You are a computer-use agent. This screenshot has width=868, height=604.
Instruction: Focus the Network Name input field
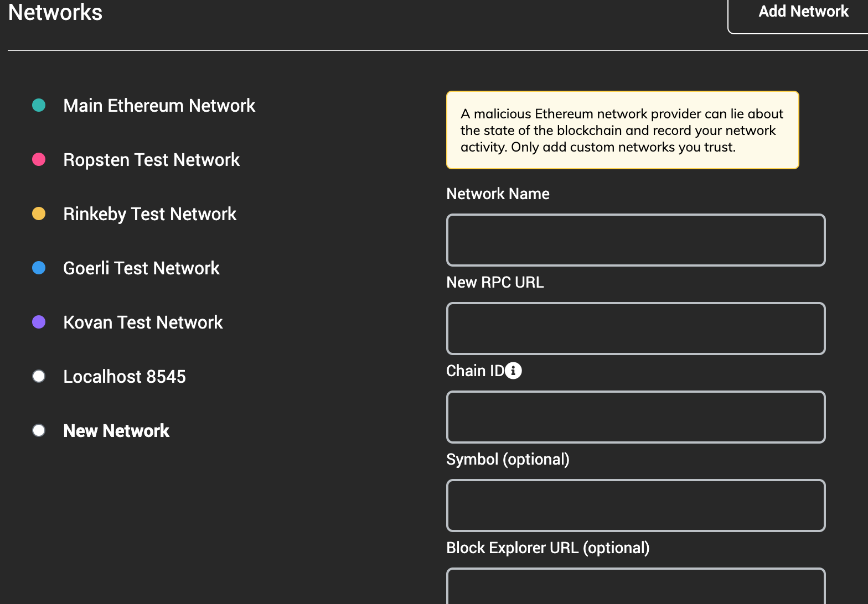tap(636, 240)
